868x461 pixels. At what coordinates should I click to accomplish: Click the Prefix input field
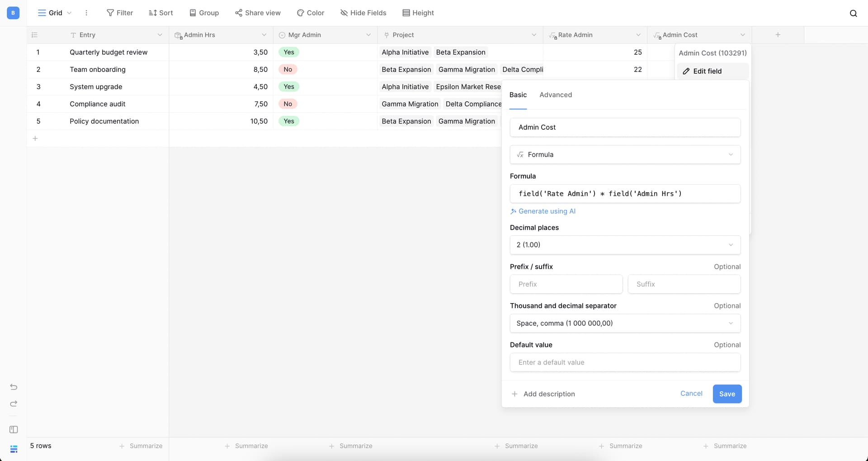pyautogui.click(x=566, y=284)
